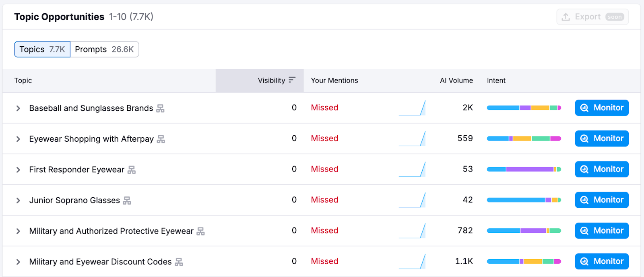This screenshot has height=277, width=644.
Task: Click the AI Volume column header
Action: tap(456, 81)
